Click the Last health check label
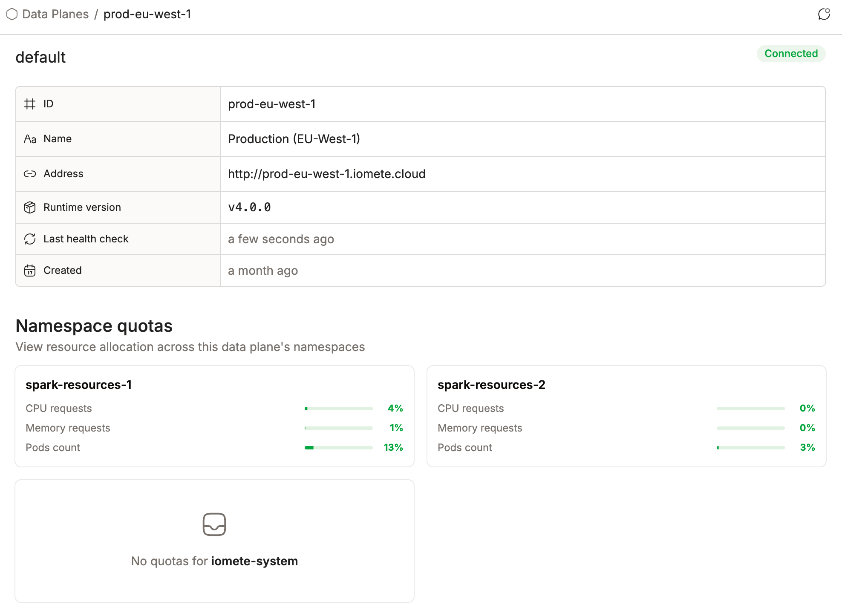Screen dimensions: 842x616 pyautogui.click(x=86, y=239)
